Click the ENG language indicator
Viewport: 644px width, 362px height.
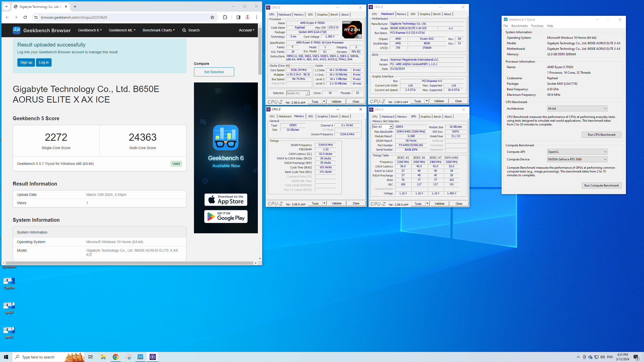click(x=610, y=357)
